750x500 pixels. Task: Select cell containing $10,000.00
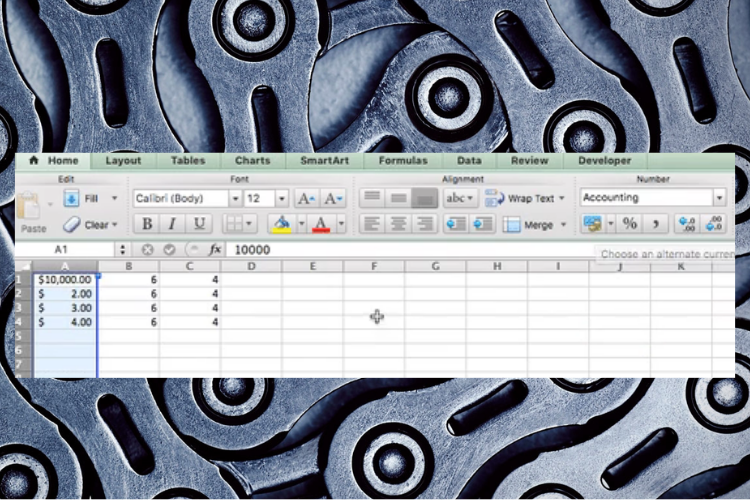(65, 279)
